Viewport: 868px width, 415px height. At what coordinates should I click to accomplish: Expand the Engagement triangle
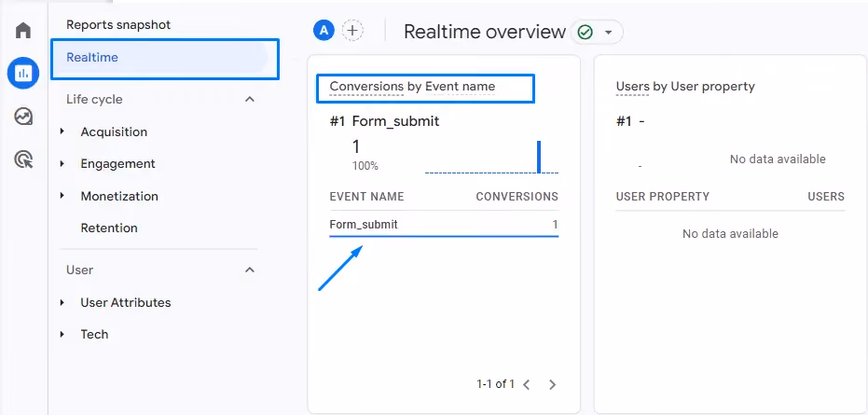[x=62, y=163]
